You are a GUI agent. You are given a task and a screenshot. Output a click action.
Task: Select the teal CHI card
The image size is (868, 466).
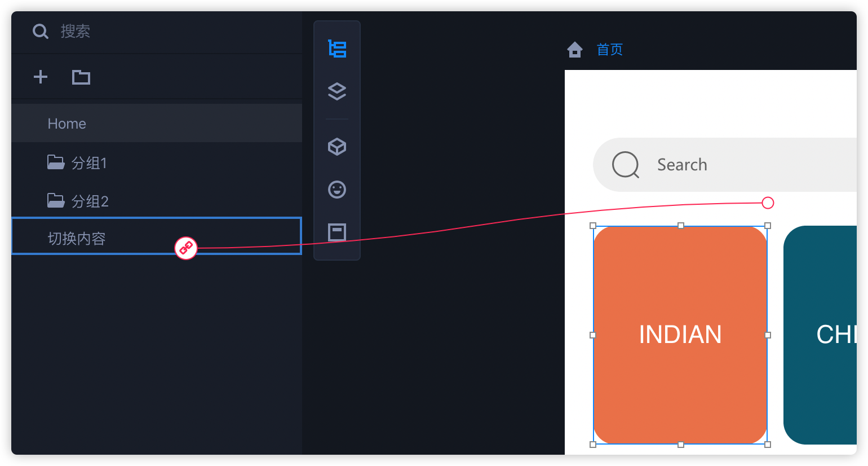pos(820,335)
